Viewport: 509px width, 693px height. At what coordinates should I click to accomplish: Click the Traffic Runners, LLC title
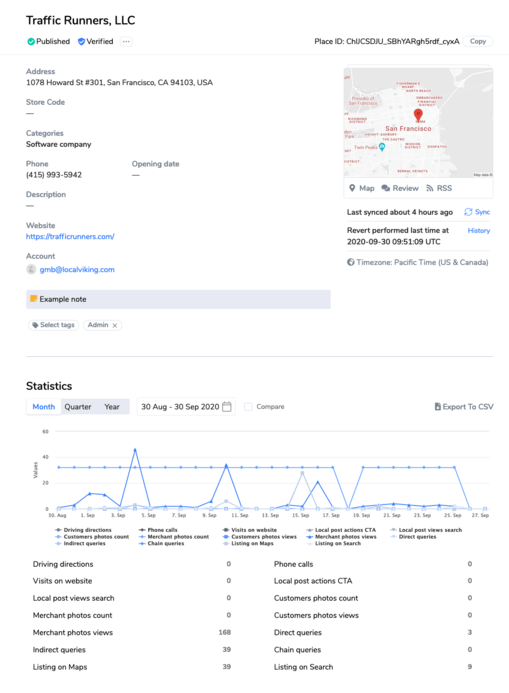coord(80,20)
